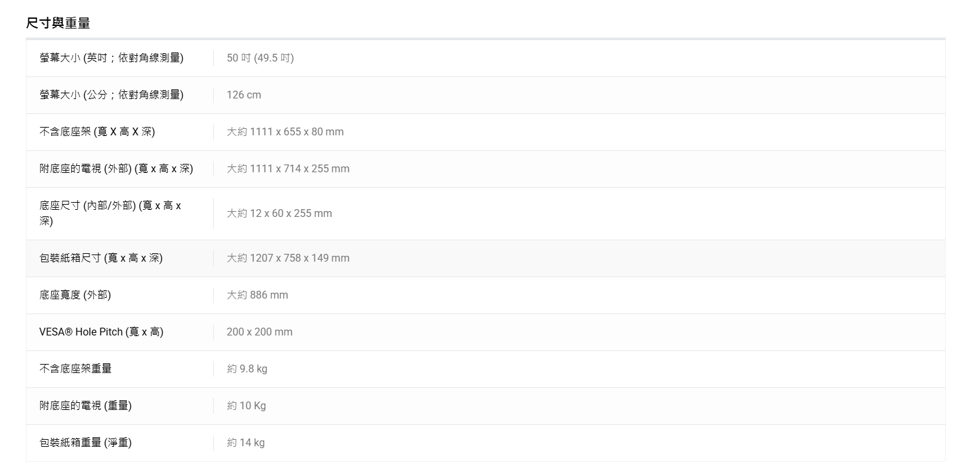Viewport: 980px width, 476px height.
Task: Select the 126 cm value text
Action: click(244, 95)
